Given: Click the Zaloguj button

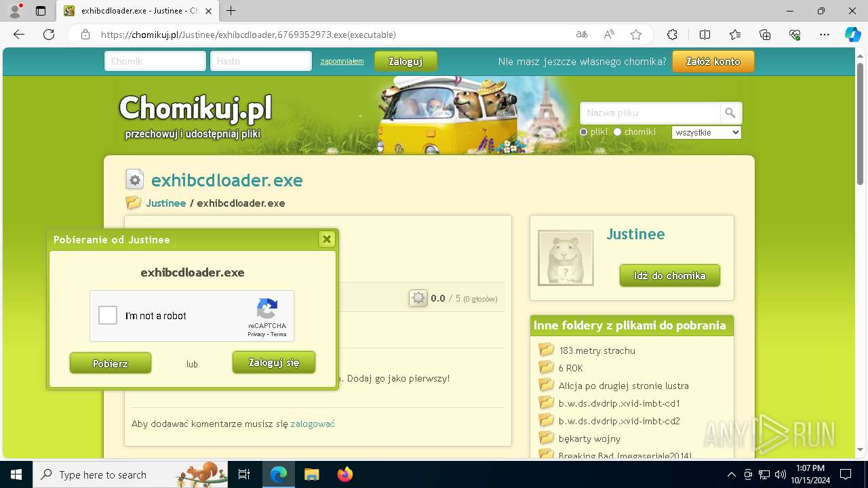Looking at the screenshot, I should pyautogui.click(x=406, y=61).
